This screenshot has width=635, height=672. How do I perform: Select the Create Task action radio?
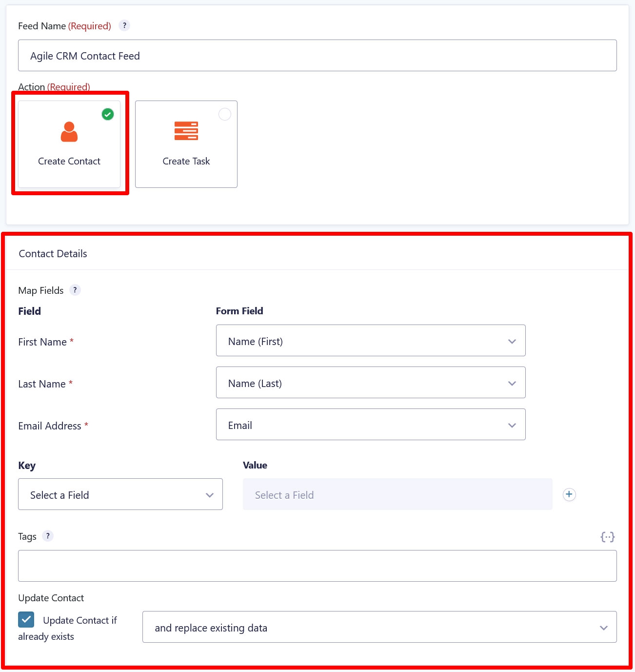(x=225, y=114)
